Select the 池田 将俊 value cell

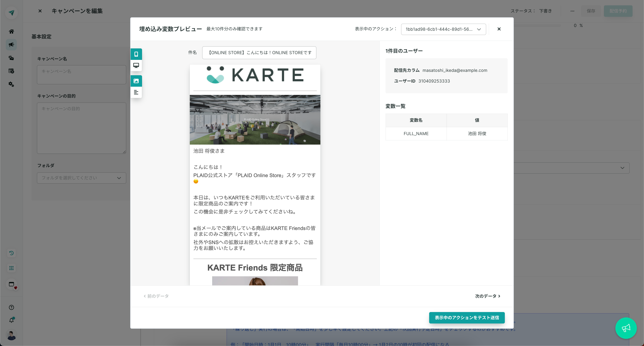coord(477,134)
